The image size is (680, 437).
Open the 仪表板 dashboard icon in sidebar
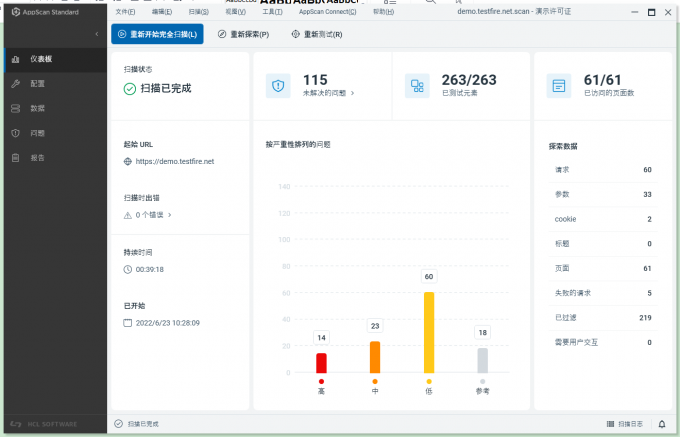[15, 59]
